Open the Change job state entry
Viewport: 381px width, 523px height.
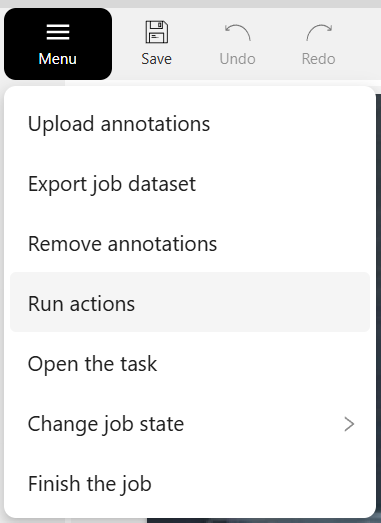coord(190,424)
